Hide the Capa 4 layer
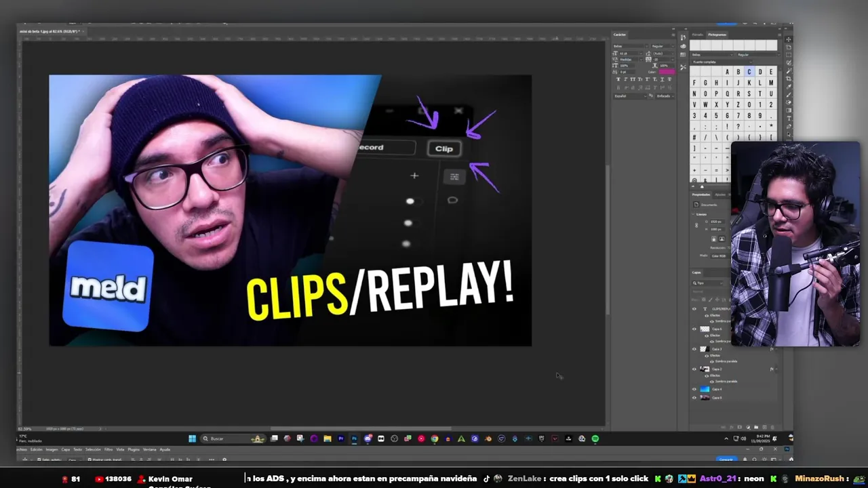This screenshot has height=488, width=868. click(x=694, y=389)
